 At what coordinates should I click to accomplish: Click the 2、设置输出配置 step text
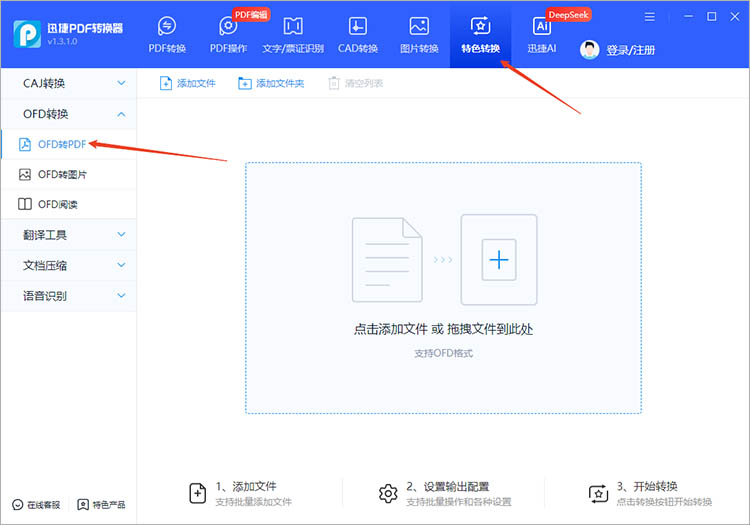point(448,486)
